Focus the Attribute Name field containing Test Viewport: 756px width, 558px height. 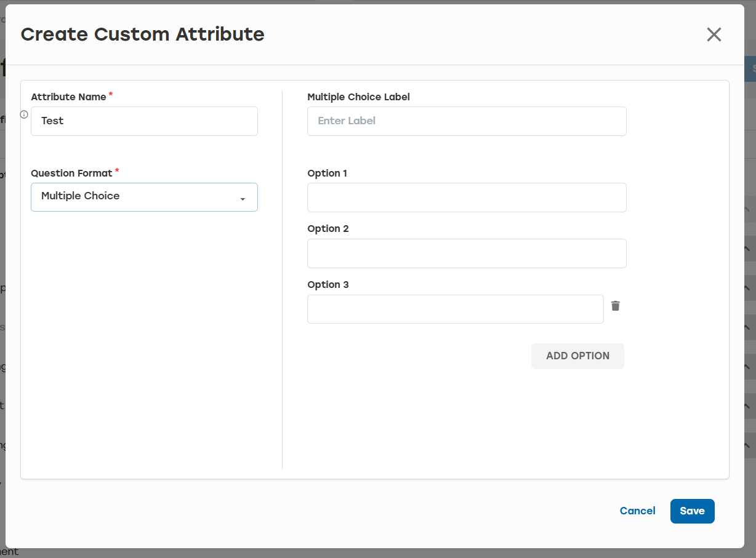[144, 121]
